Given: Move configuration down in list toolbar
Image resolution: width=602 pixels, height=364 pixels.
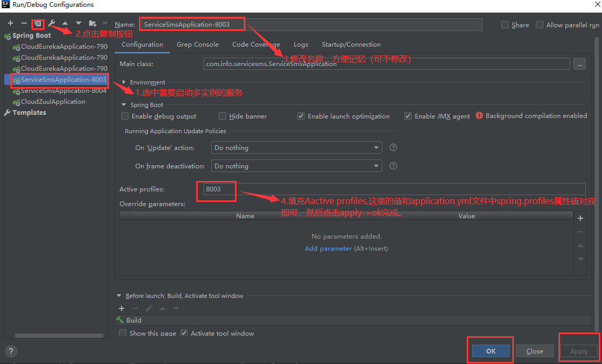Looking at the screenshot, I should click(x=79, y=24).
